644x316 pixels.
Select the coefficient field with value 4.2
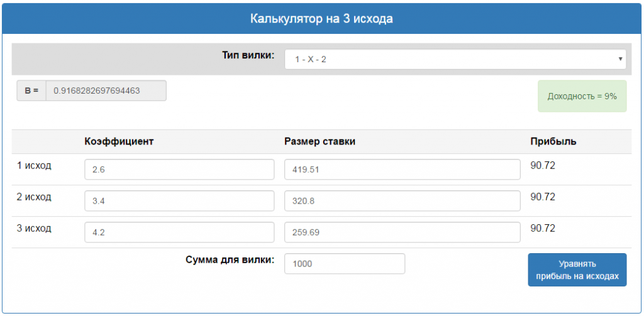click(179, 232)
